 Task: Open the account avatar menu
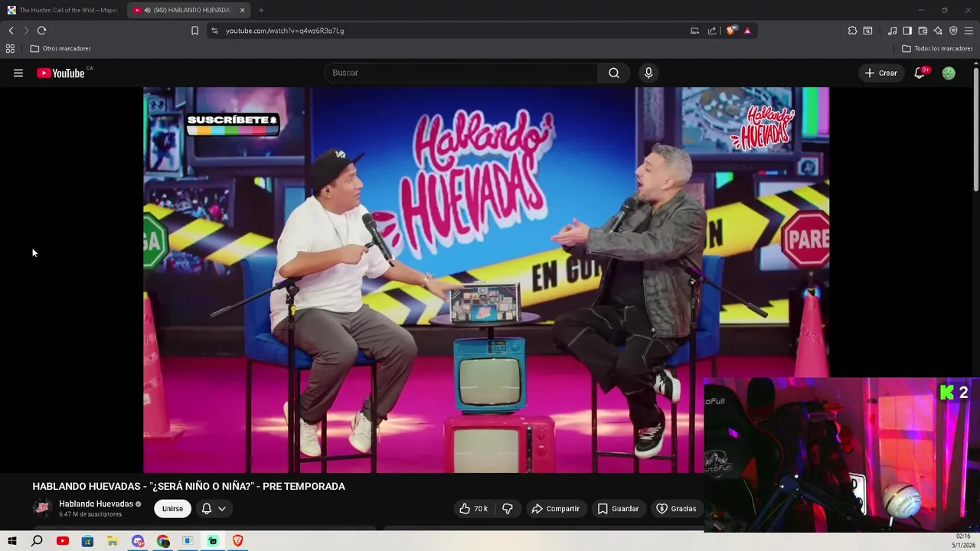[x=949, y=73]
